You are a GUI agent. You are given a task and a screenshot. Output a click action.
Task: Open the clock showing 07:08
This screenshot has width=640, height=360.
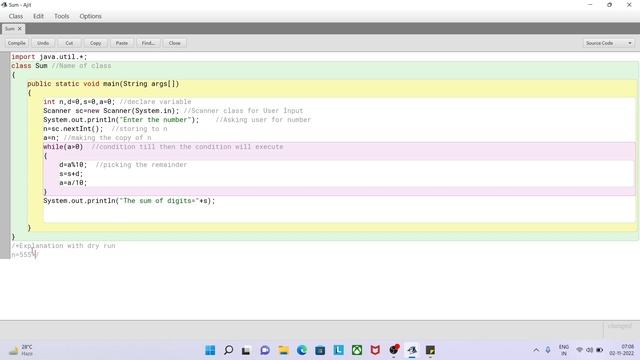point(622,350)
